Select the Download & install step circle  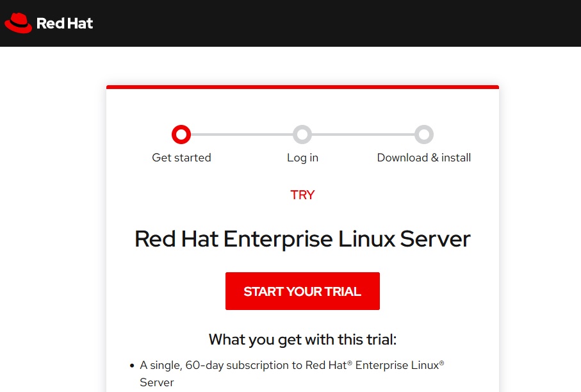point(424,135)
